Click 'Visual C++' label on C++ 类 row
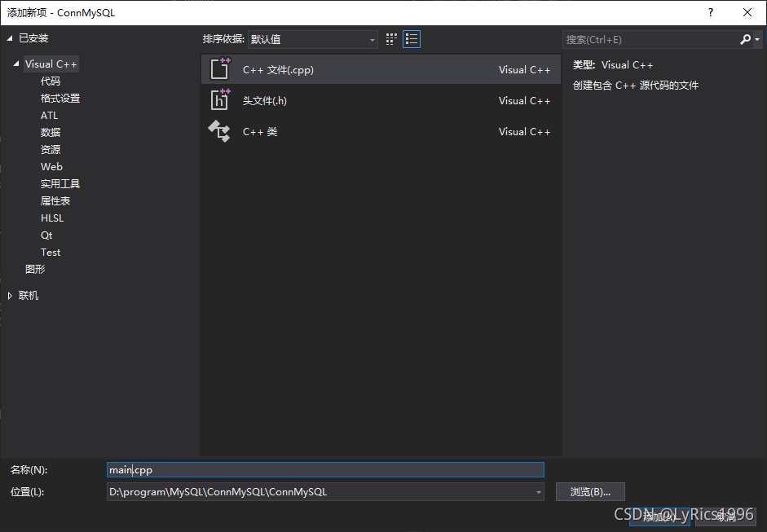Screen dimensions: 767x532 point(524,131)
